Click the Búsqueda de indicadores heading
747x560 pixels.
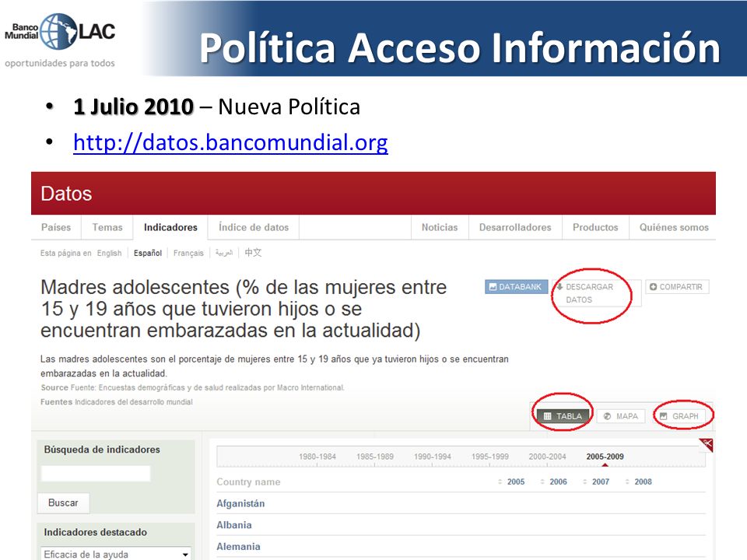click(102, 450)
